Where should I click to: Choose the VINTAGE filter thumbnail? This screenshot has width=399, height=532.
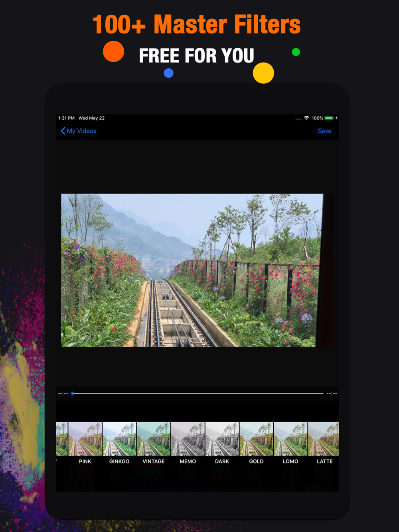pyautogui.click(x=154, y=439)
